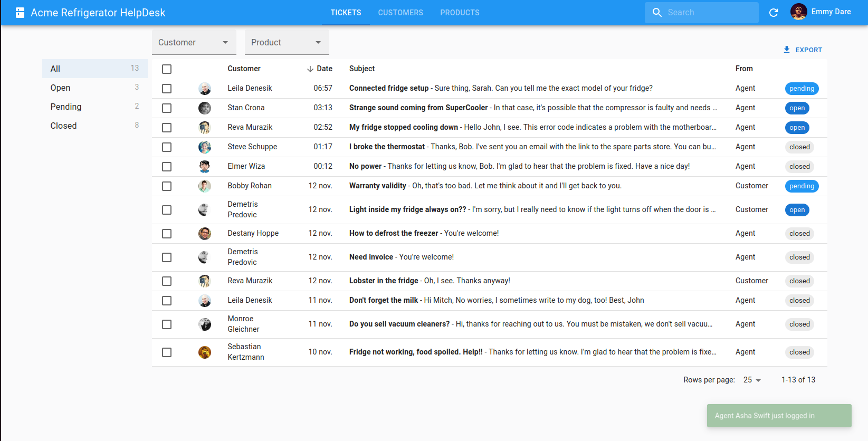Click the search magnifier icon
This screenshot has width=868, height=441.
[657, 13]
